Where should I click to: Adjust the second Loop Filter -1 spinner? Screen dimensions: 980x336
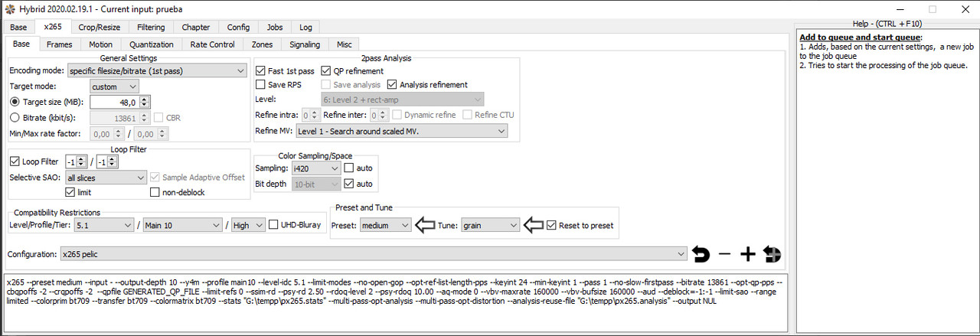click(x=113, y=161)
